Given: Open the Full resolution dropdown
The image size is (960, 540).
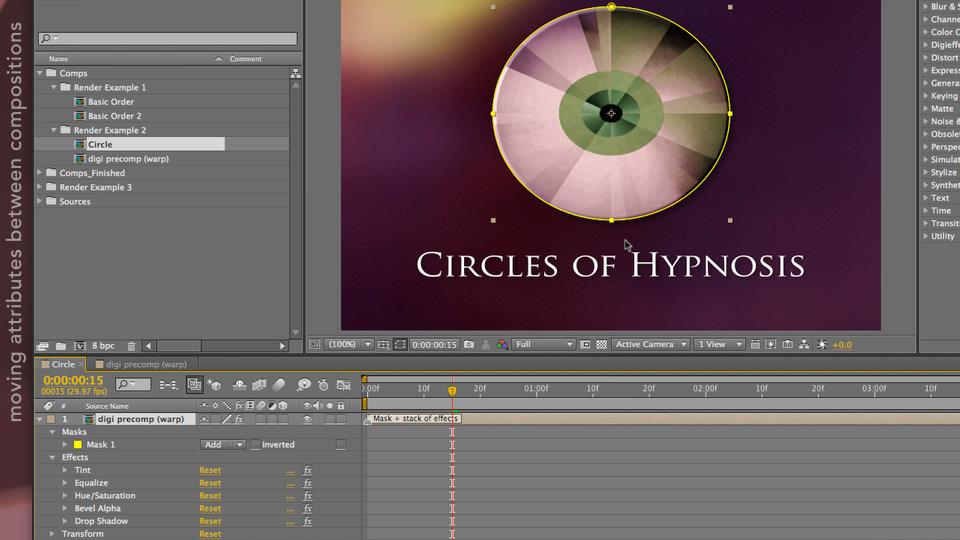Looking at the screenshot, I should 544,345.
